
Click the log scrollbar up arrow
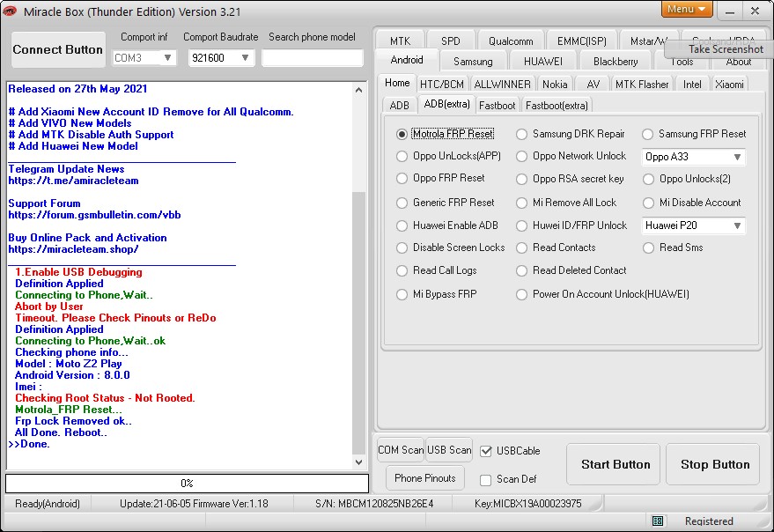pos(359,90)
